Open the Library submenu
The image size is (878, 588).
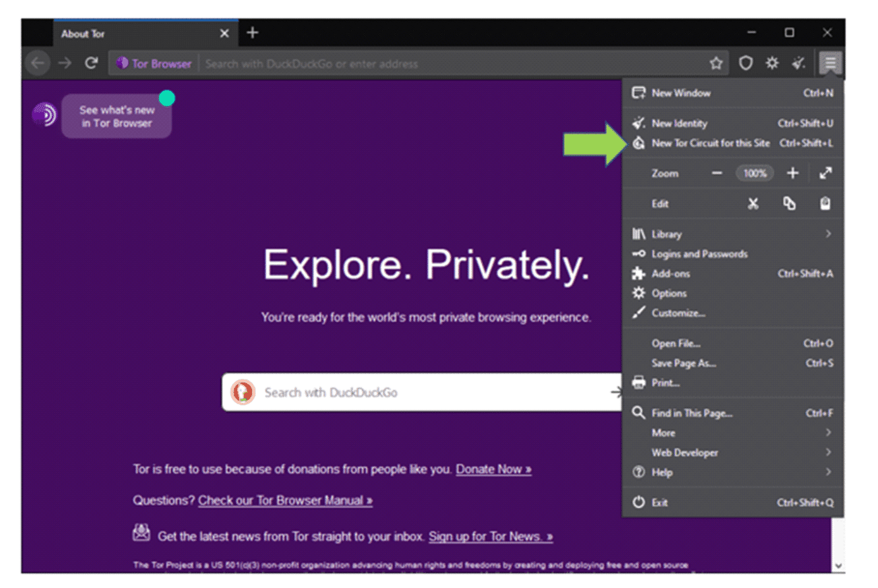coord(733,234)
